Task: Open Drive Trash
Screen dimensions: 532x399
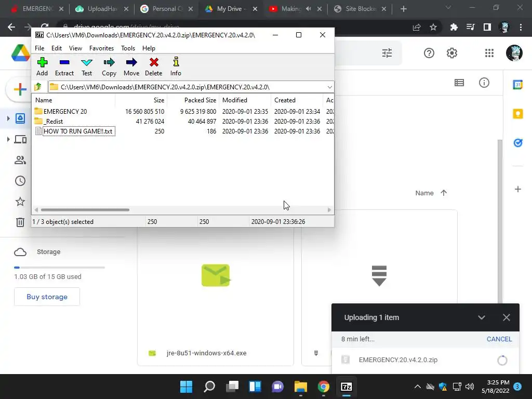Action: (x=20, y=222)
